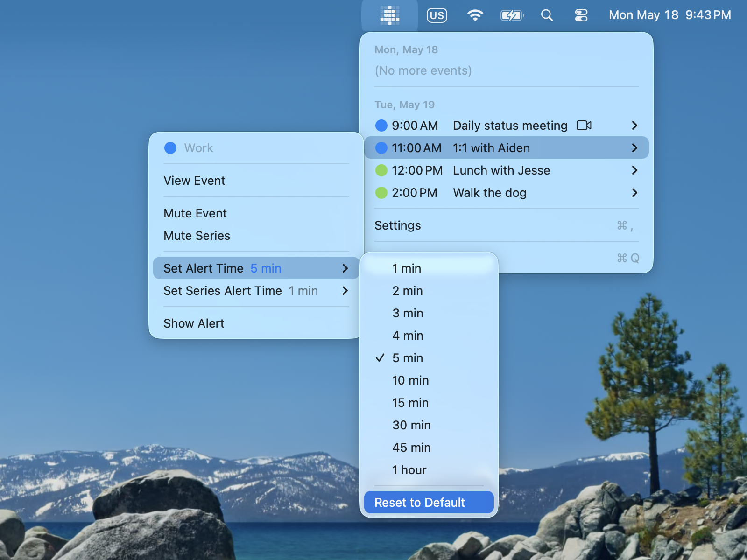Choose View Event
747x560 pixels.
(x=256, y=181)
